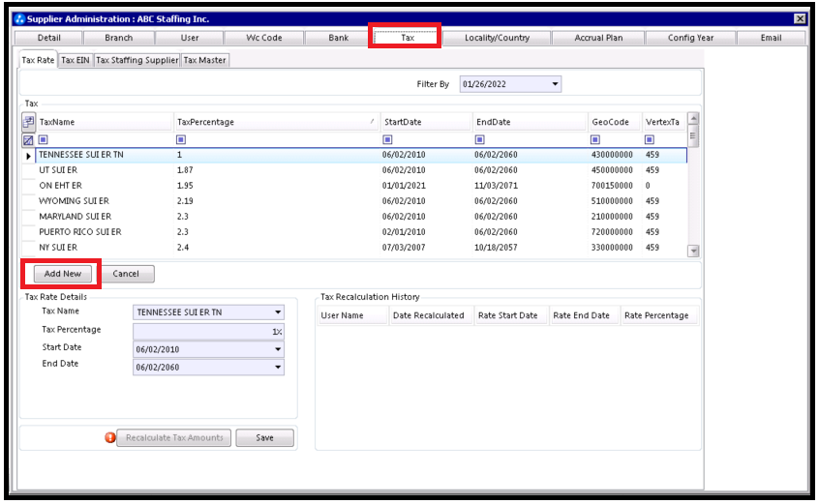Click end date 11/03/2071
This screenshot has height=504, width=819.
496,186
